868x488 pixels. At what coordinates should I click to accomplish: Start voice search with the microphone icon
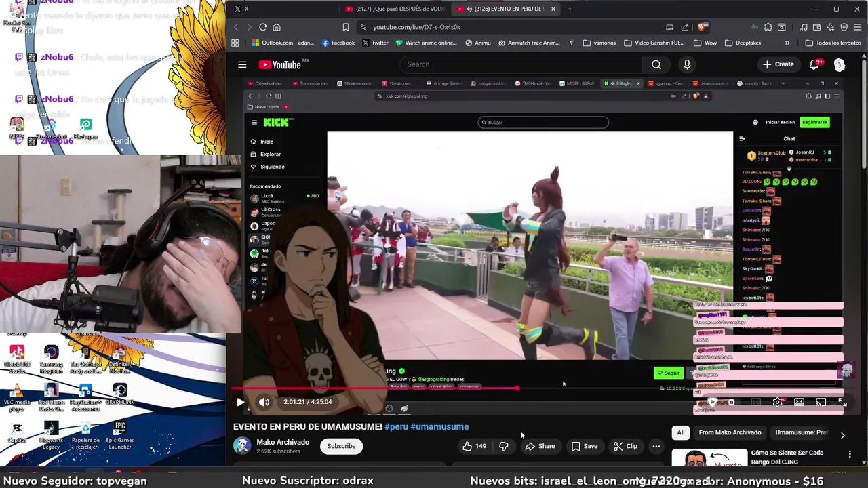687,64
